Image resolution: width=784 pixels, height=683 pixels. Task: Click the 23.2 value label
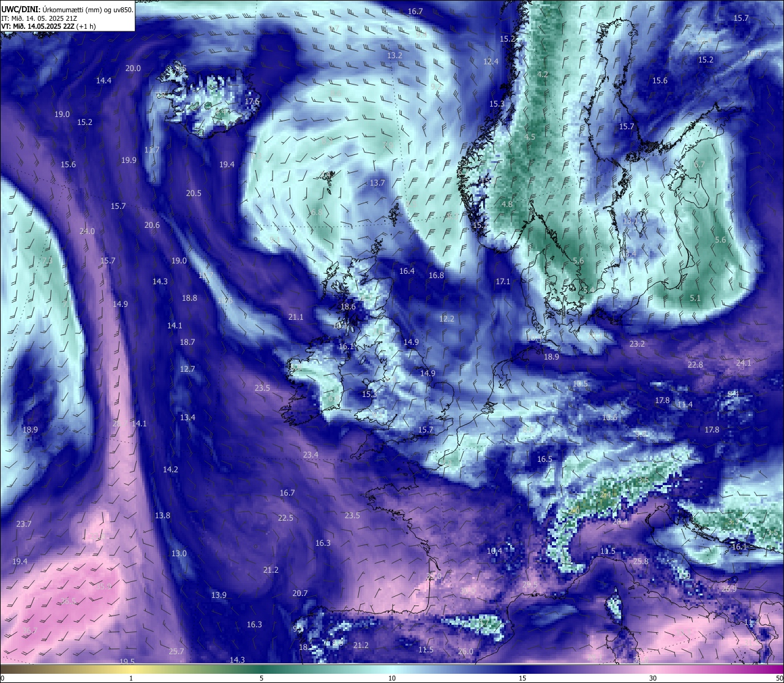point(637,344)
